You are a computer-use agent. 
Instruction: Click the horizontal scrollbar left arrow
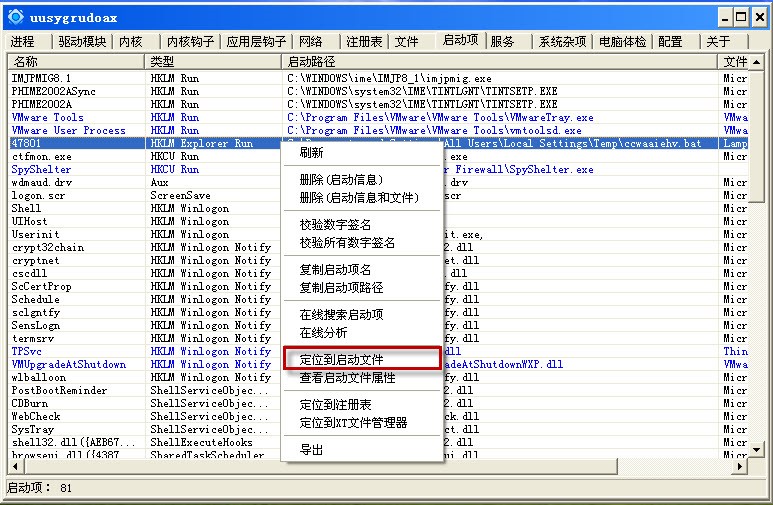click(x=16, y=466)
